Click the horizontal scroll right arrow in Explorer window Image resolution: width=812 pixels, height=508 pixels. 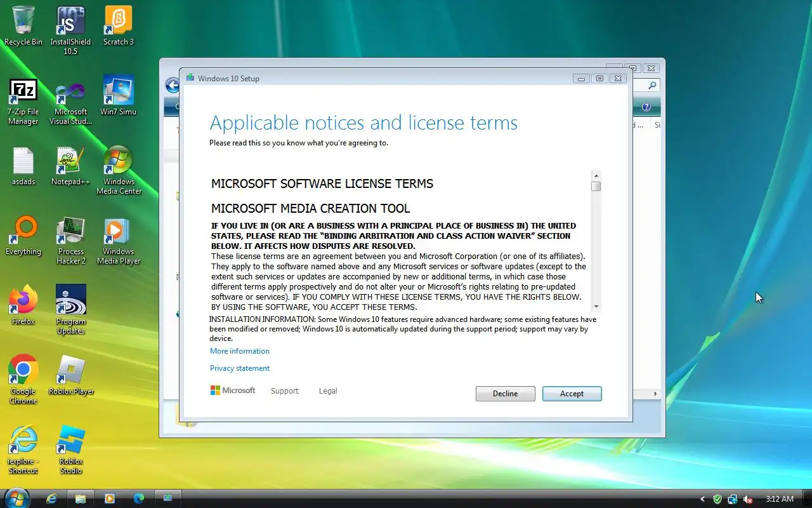656,394
